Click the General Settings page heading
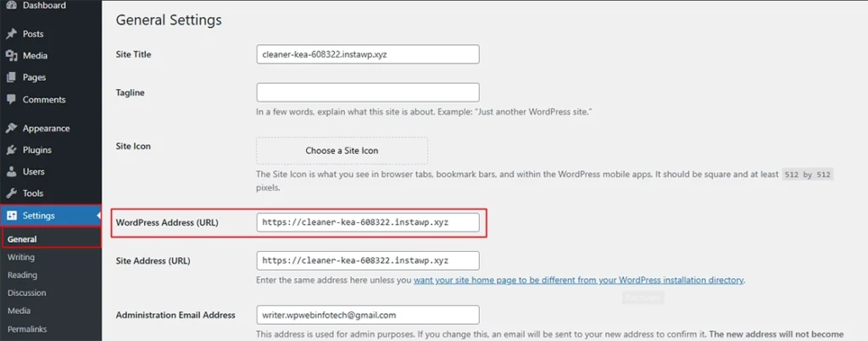 pos(169,20)
